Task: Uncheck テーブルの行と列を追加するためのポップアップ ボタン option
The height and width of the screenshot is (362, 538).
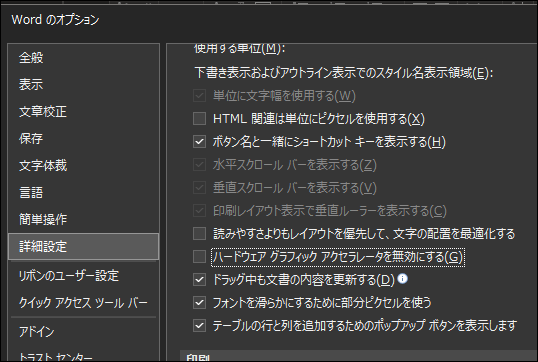Action: pyautogui.click(x=199, y=326)
